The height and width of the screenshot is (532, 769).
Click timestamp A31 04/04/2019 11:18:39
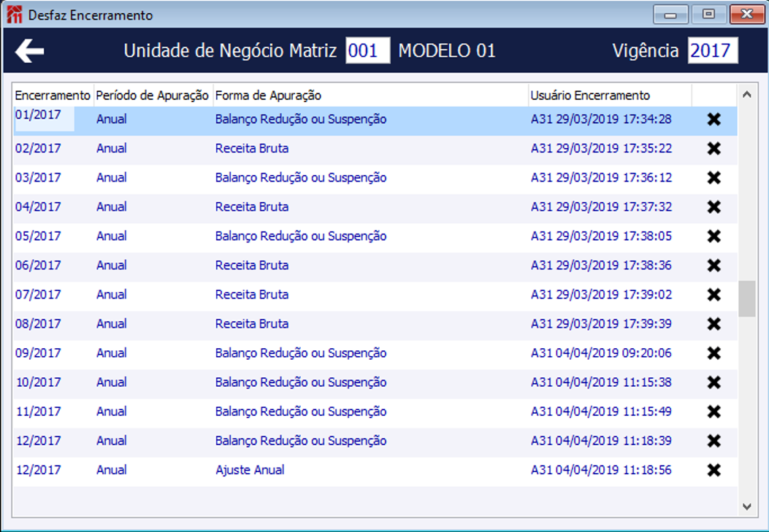coord(601,441)
